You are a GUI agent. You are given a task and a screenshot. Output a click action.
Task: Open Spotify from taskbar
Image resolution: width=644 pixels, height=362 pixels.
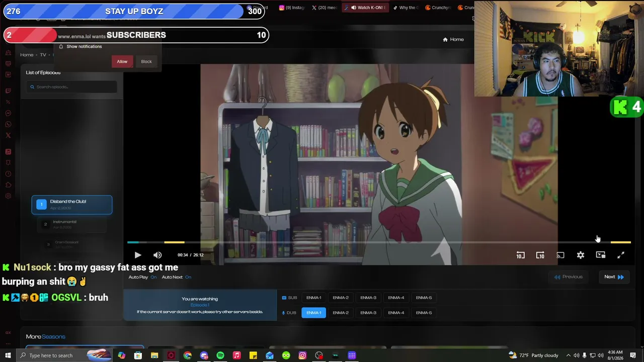click(220, 355)
